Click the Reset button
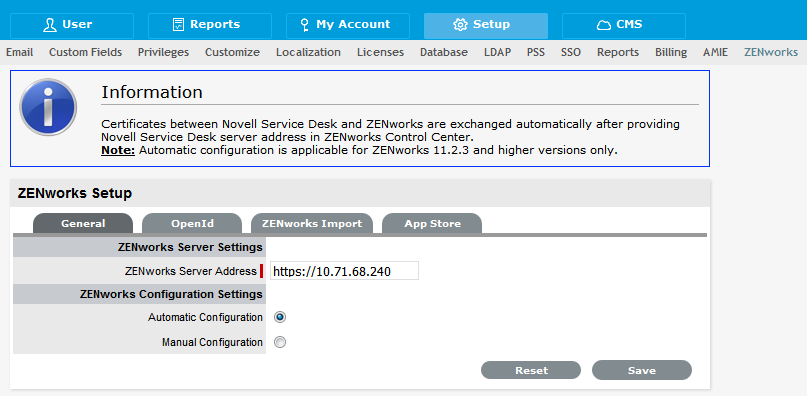The image size is (807, 396). 531,370
